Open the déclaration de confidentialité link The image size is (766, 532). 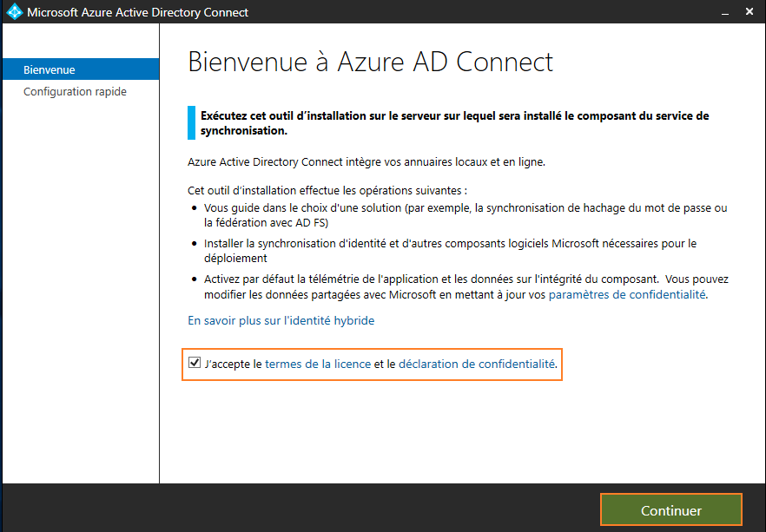pyautogui.click(x=477, y=365)
